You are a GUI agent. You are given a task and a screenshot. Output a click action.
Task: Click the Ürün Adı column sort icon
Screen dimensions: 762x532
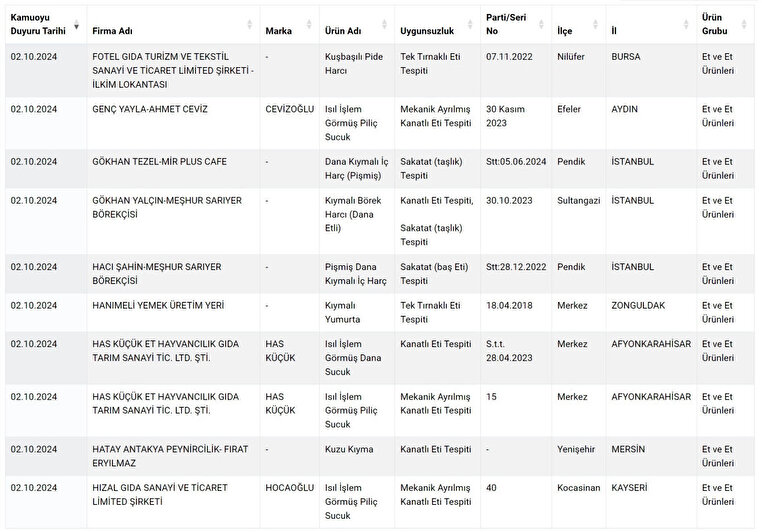tap(382, 25)
